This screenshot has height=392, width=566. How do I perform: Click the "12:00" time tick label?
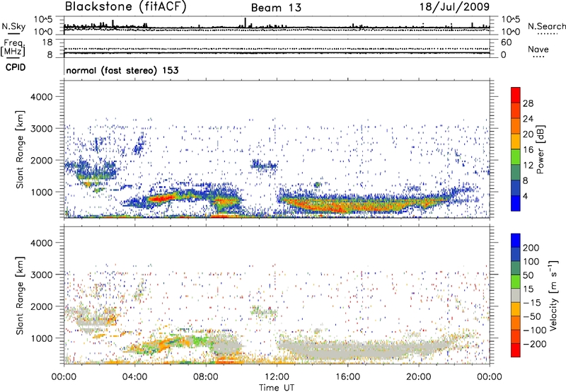277,377
